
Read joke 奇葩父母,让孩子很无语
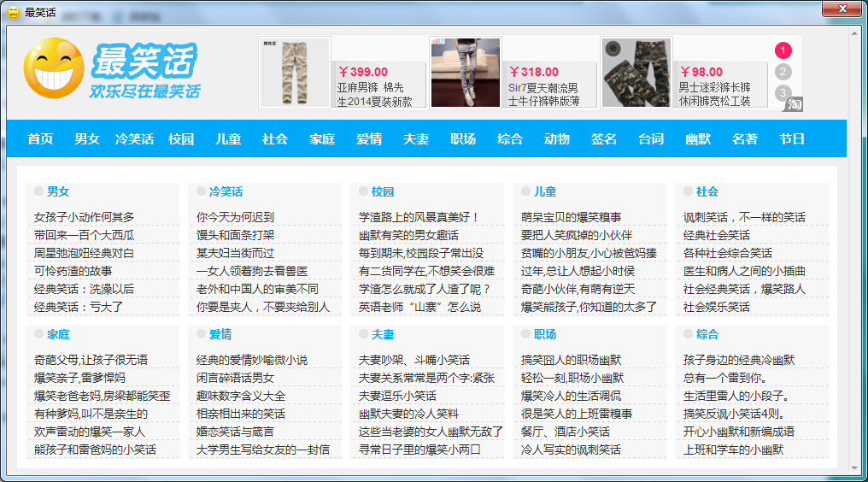(91, 360)
